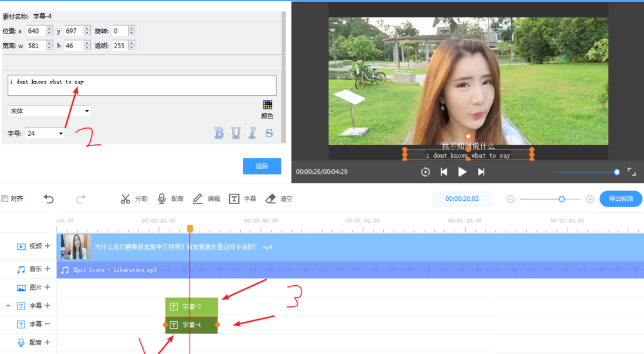
Task: Click the clear (清空) eraser icon
Action: click(271, 199)
